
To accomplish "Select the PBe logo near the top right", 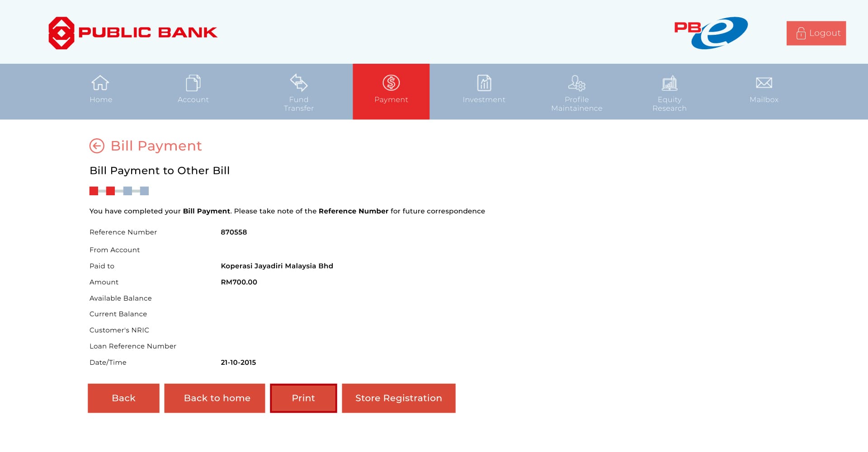I will coord(710,32).
